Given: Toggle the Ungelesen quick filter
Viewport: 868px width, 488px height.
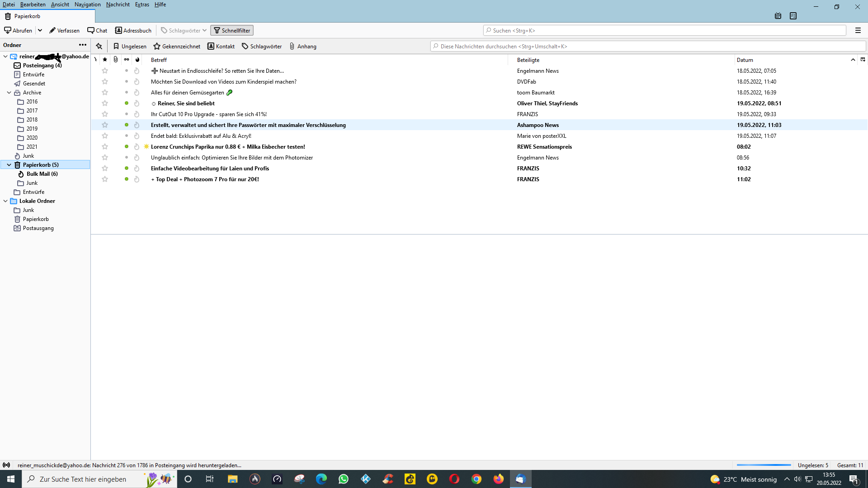Looking at the screenshot, I should click(x=130, y=46).
